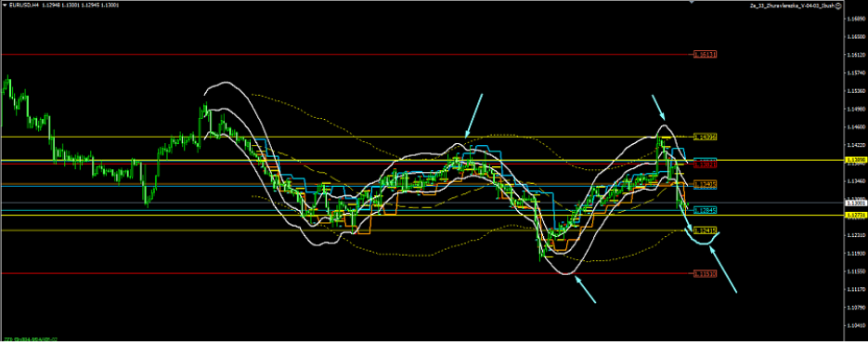The image size is (868, 342).
Task: Click the yellow 1.1273 price scale tag
Action: click(855, 214)
